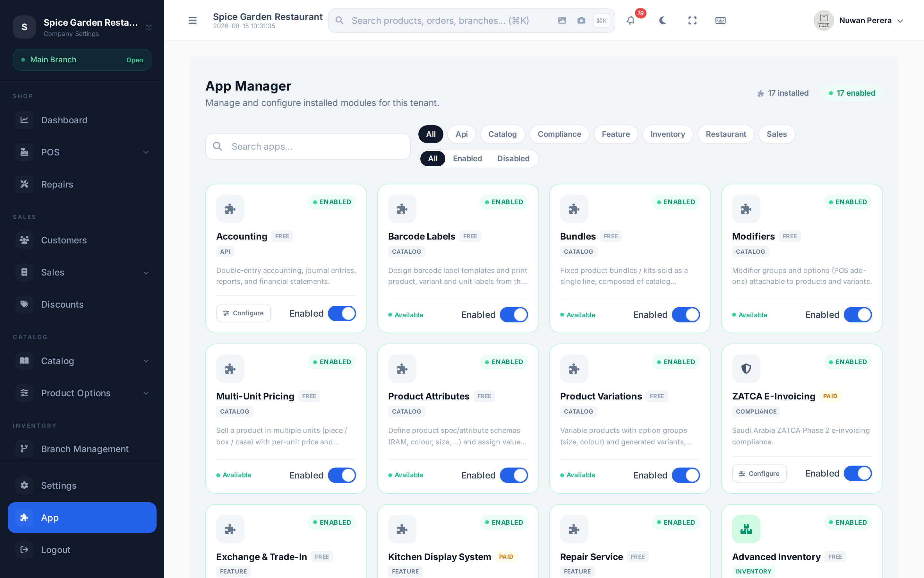Toggle dark mode moon icon

pyautogui.click(x=663, y=20)
